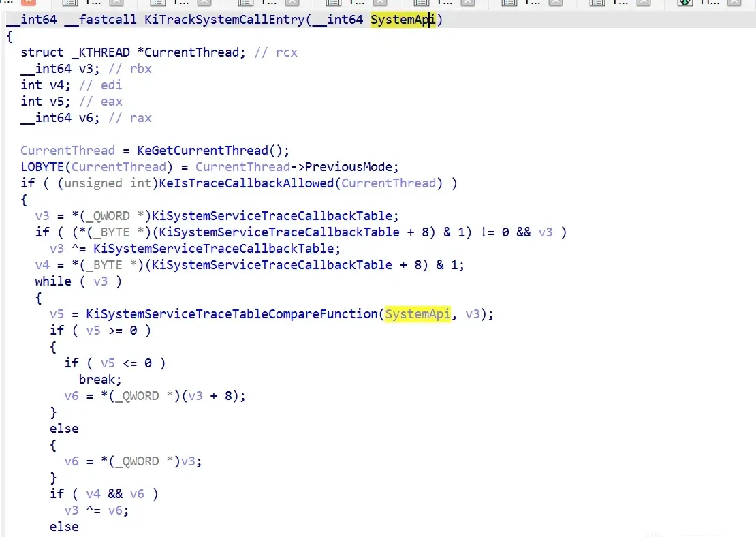This screenshot has width=756, height=537.
Task: Click the first 'else' keyword after 'v3 + 8' block
Action: [x=64, y=429]
